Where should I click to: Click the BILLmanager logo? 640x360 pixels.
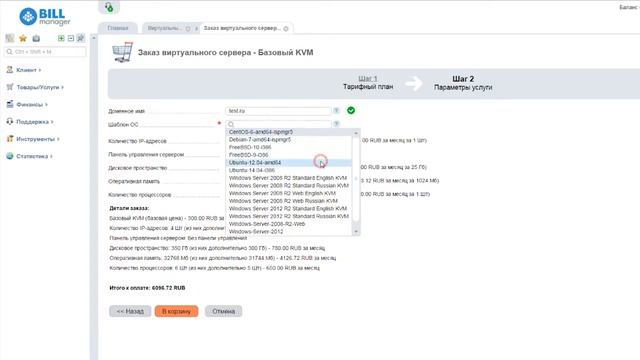45,17
